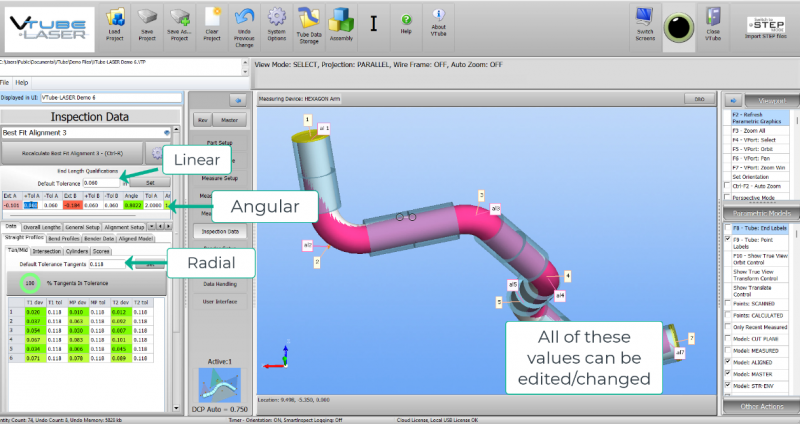
Task: Click the Master button
Action: tap(229, 120)
